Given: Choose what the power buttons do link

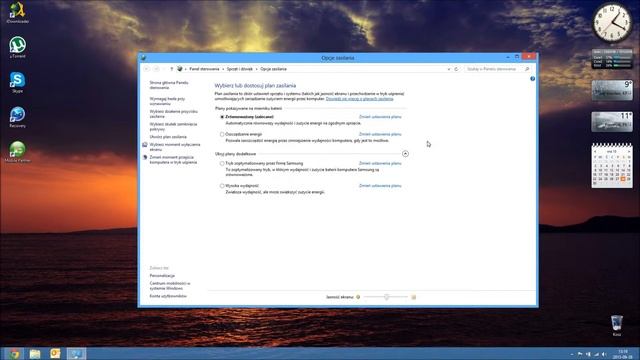Looking at the screenshot, I should click(x=173, y=114).
